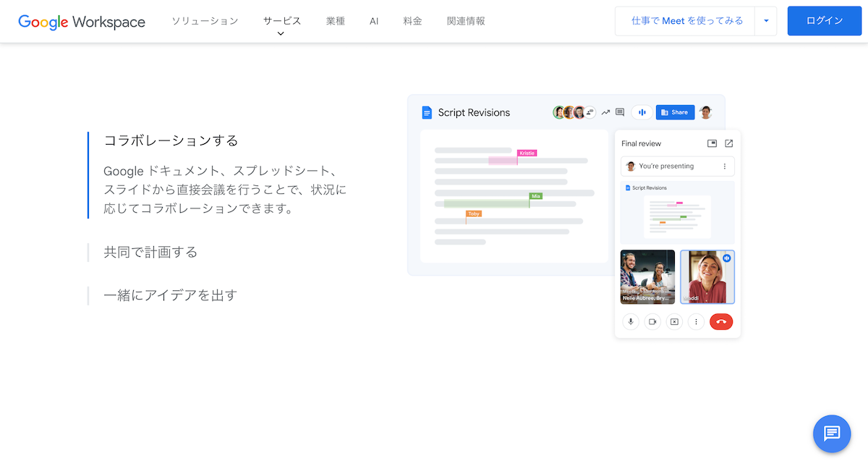Click the collaborator avatars group
Viewport: 868px width, 469px height.
(574, 112)
